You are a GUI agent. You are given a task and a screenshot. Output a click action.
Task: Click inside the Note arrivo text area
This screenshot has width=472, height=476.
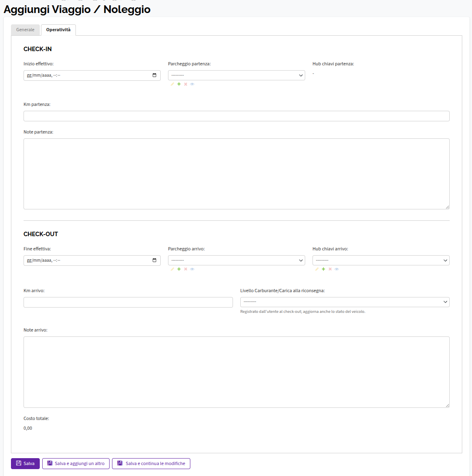click(x=237, y=372)
